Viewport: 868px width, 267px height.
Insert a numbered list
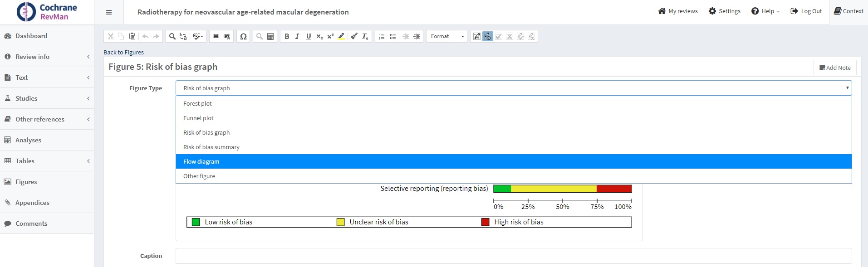coord(382,36)
